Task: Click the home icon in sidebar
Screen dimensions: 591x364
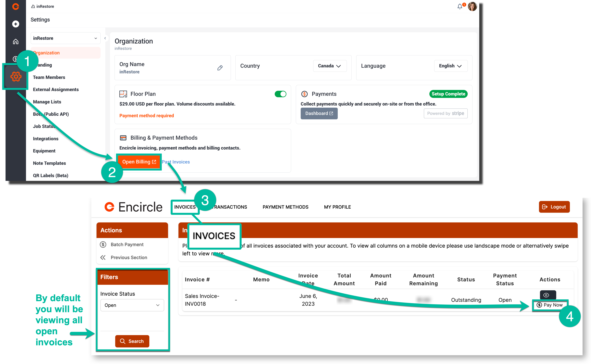Action: pyautogui.click(x=16, y=42)
